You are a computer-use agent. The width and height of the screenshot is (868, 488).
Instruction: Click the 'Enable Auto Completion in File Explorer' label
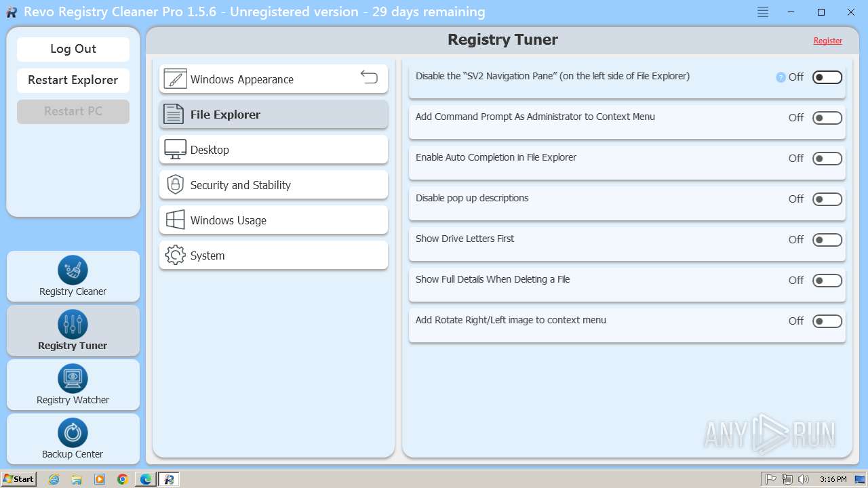496,157
